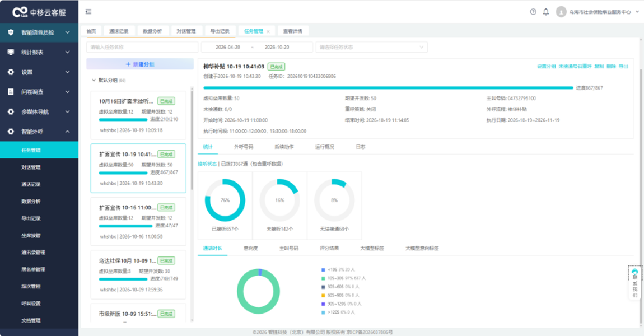This screenshot has height=336, width=644.
Task: Click the 导出 link
Action: pyautogui.click(x=623, y=66)
